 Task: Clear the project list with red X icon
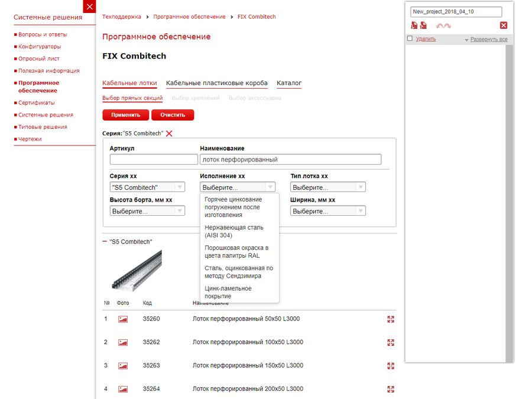[504, 25]
